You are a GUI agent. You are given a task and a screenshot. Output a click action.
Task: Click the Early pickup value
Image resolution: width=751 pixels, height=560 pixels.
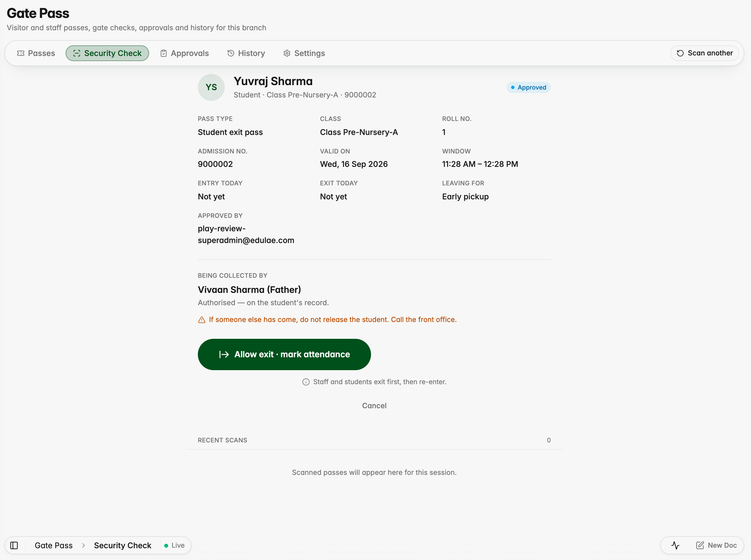(x=465, y=197)
